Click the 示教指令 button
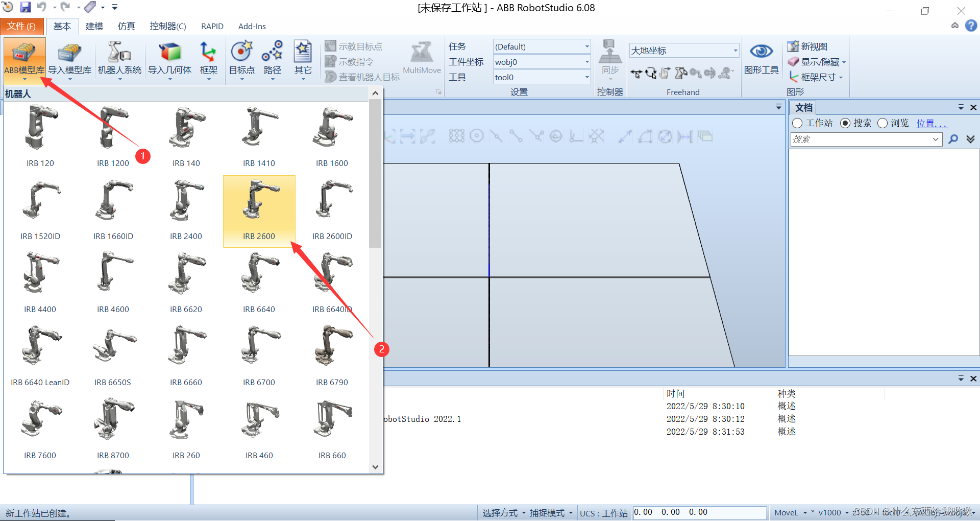Image resolution: width=980 pixels, height=521 pixels. coord(349,62)
